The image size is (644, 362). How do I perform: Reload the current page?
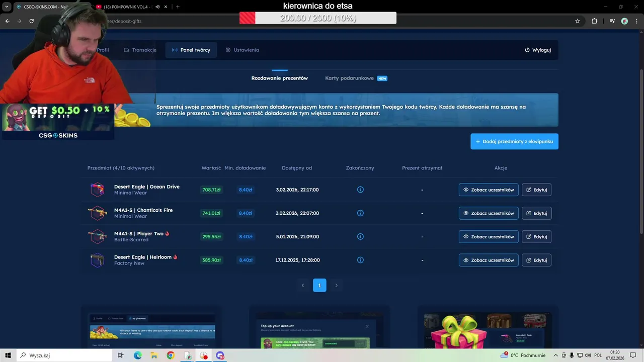[x=31, y=21]
